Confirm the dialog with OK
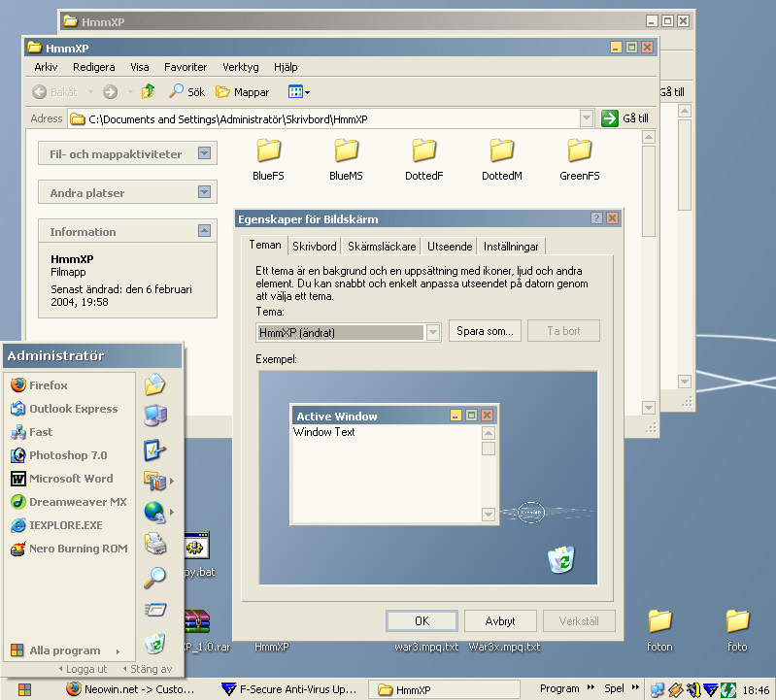Image resolution: width=776 pixels, height=700 pixels. point(422,620)
